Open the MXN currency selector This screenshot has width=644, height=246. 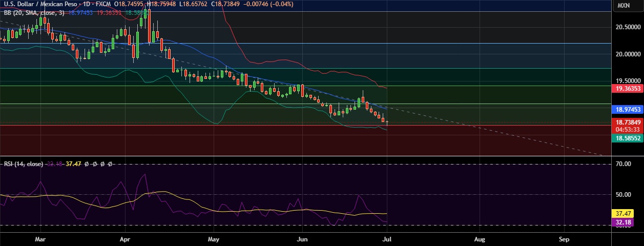tap(624, 5)
